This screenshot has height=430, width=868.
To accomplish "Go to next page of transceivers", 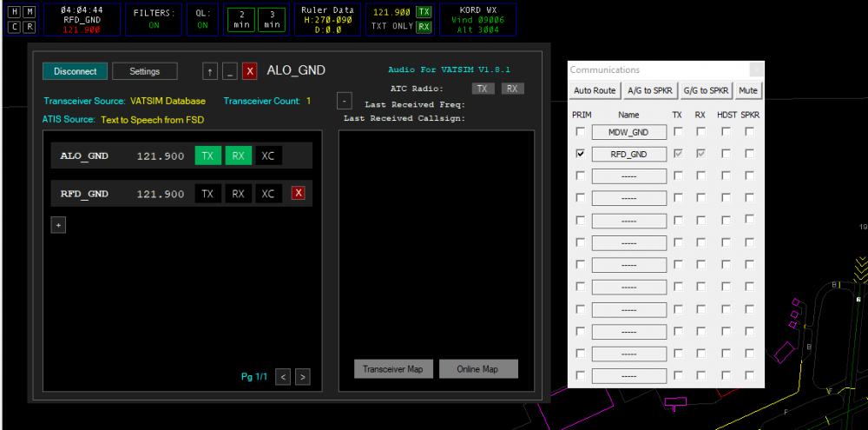I will [302, 376].
